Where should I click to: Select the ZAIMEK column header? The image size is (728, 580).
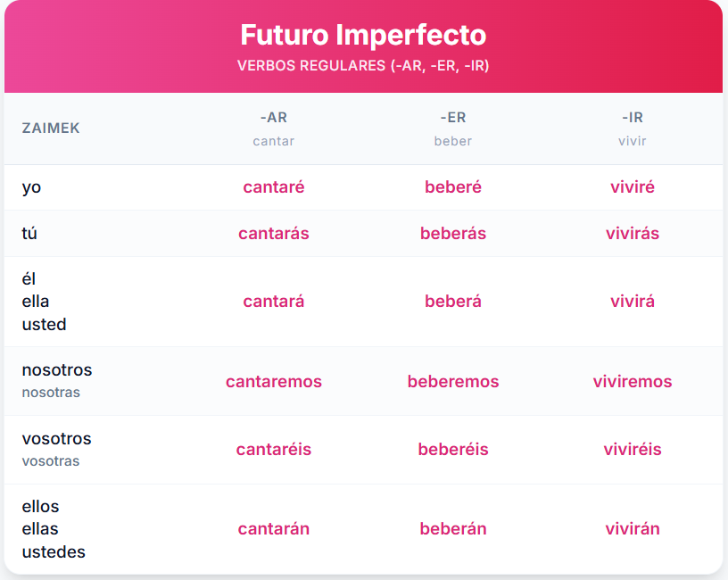[x=51, y=128]
